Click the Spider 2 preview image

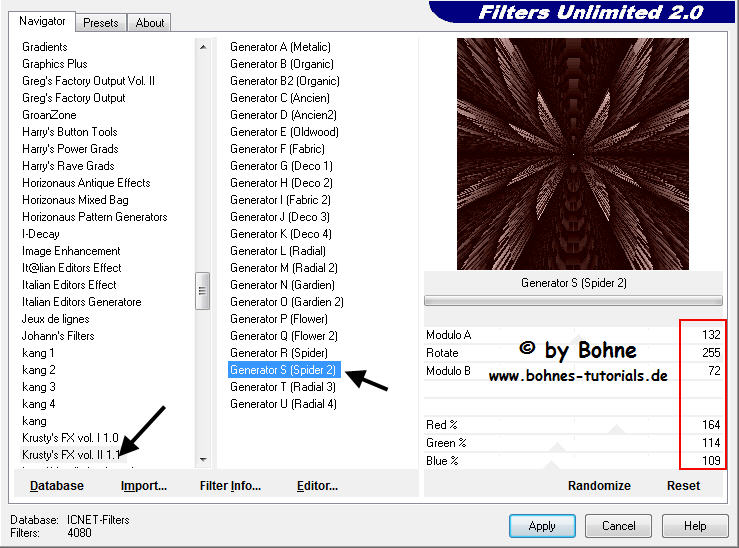[572, 154]
